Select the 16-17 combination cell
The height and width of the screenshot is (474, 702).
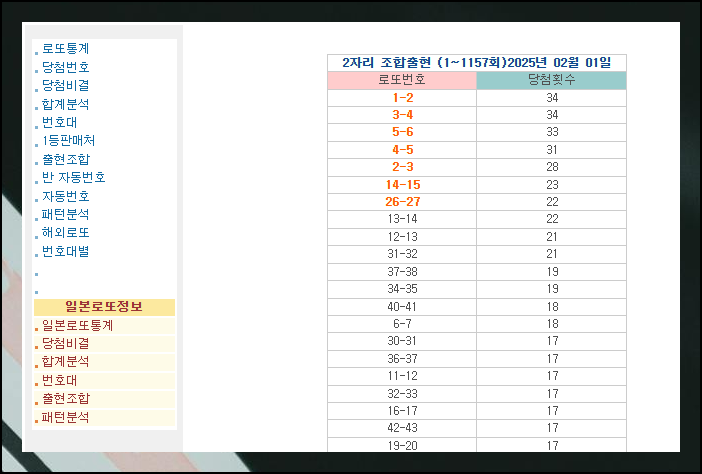(402, 410)
